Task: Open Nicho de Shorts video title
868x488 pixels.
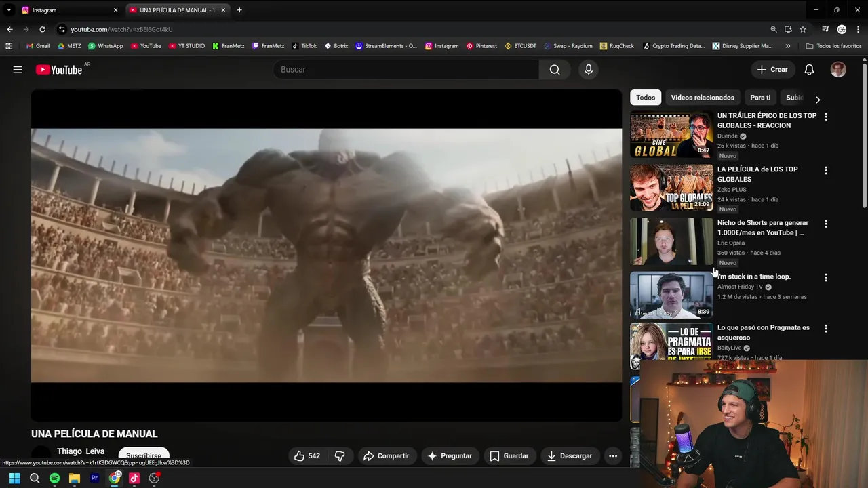Action: point(763,228)
